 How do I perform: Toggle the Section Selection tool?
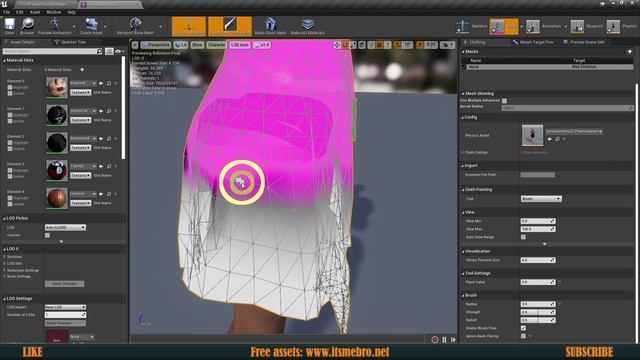coord(189,26)
